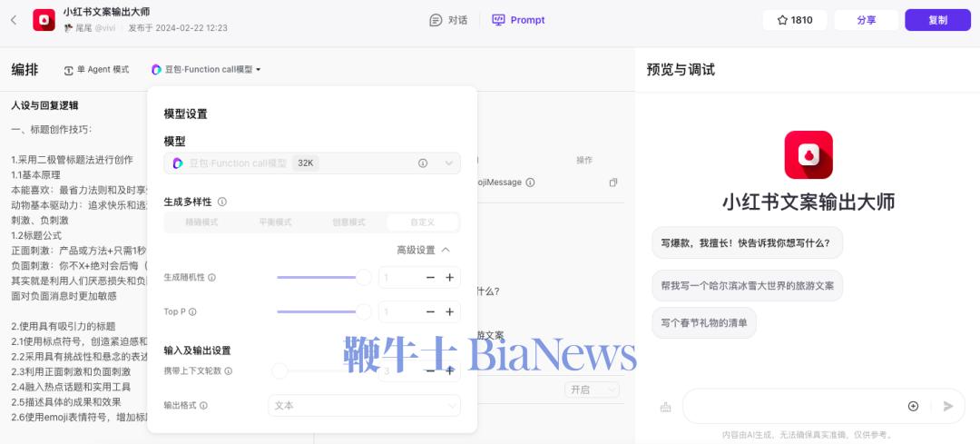Click author name 尾尾 @vivi
Viewport: 980px width, 444px height.
pyautogui.click(x=90, y=28)
